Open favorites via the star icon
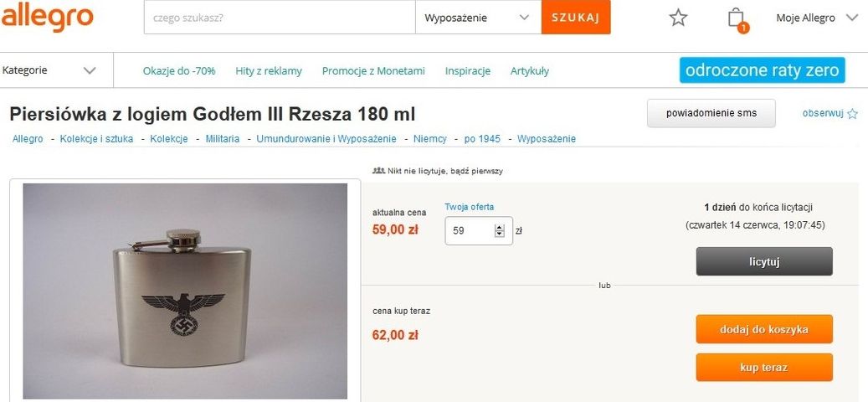The image size is (868, 402). (x=678, y=18)
